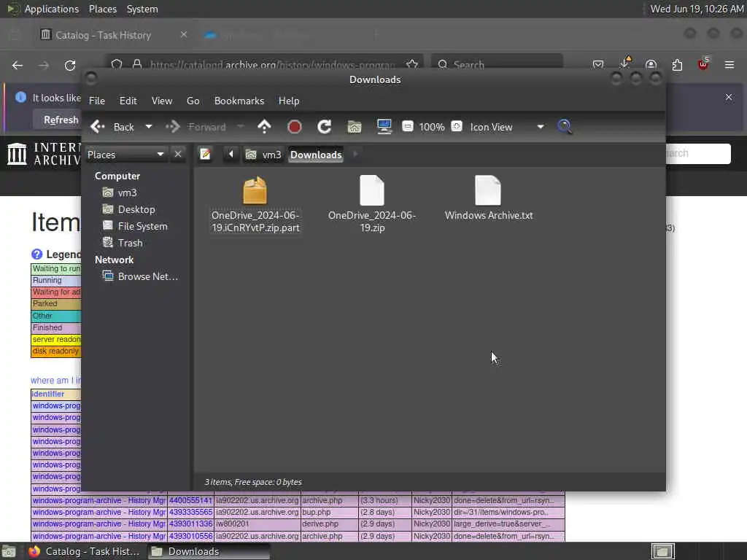The height and width of the screenshot is (560, 747).
Task: Open the View menu
Action: pyautogui.click(x=161, y=101)
